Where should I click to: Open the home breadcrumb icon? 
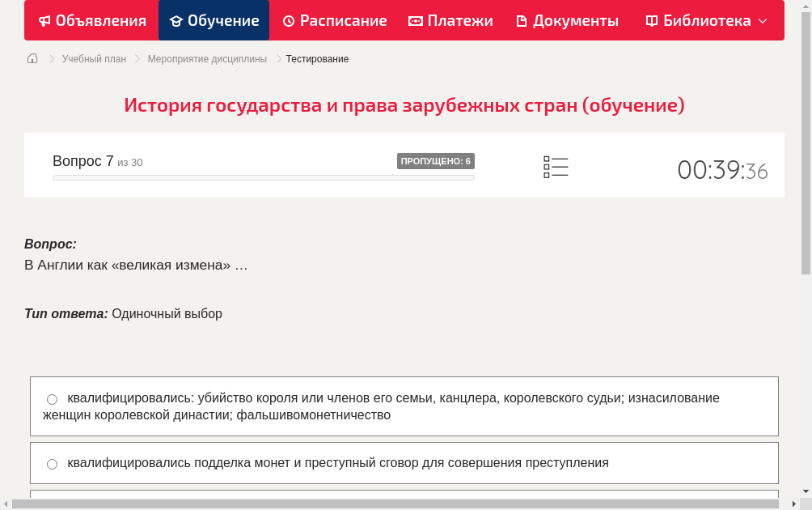point(32,58)
